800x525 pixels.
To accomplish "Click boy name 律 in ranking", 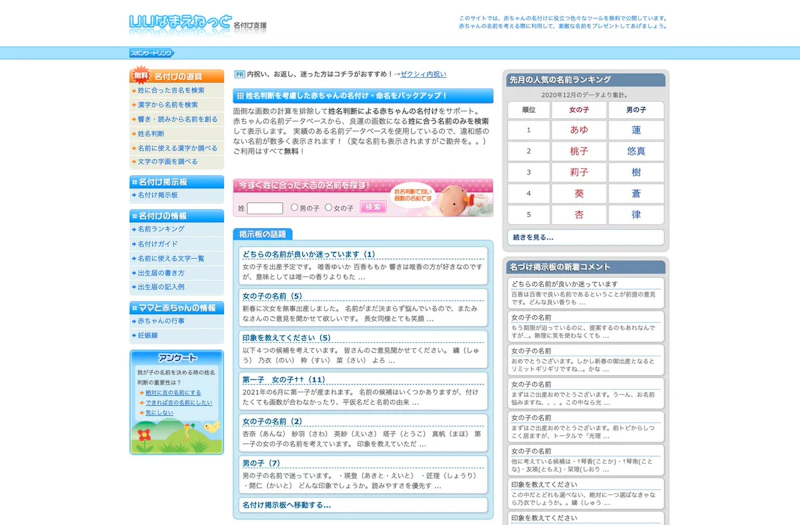I will click(x=636, y=215).
